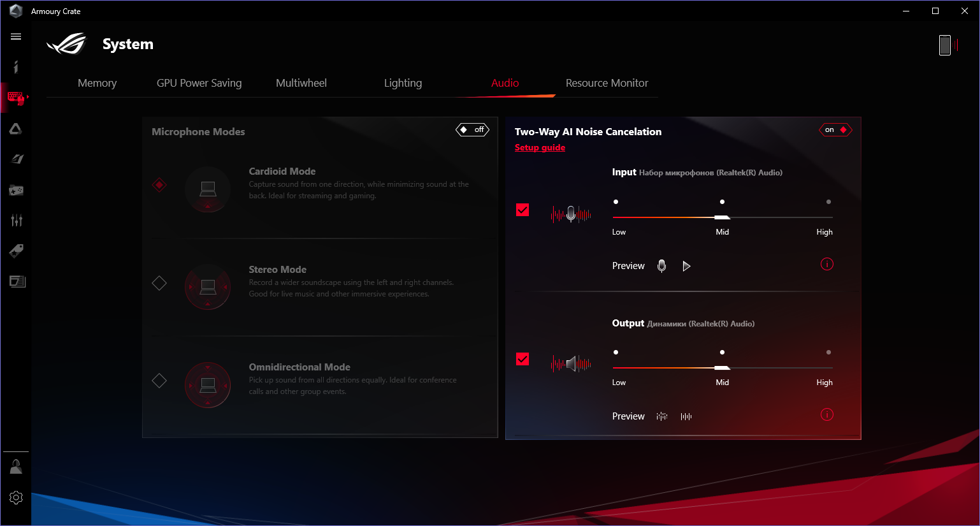The image size is (980, 526).
Task: Open Scenario Profiles sliders icon
Action: [17, 221]
